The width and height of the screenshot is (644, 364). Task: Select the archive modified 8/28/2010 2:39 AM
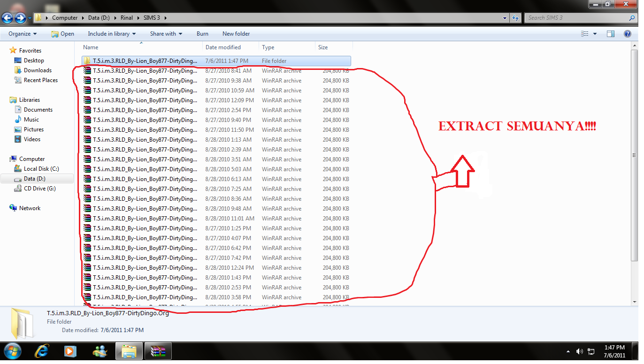216,150
